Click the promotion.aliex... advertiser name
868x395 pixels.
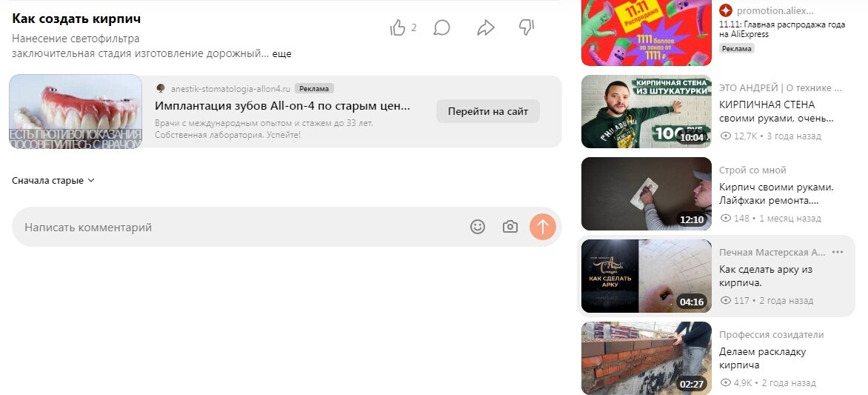pos(775,10)
